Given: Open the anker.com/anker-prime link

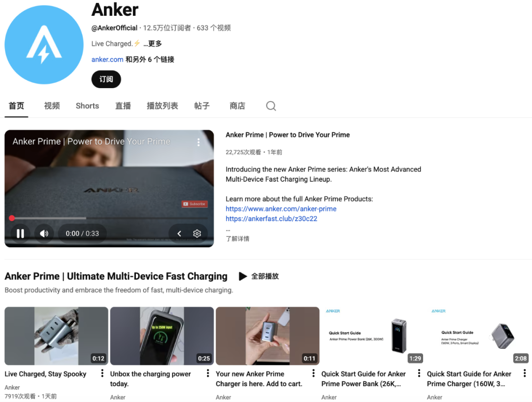Looking at the screenshot, I should click(x=281, y=208).
